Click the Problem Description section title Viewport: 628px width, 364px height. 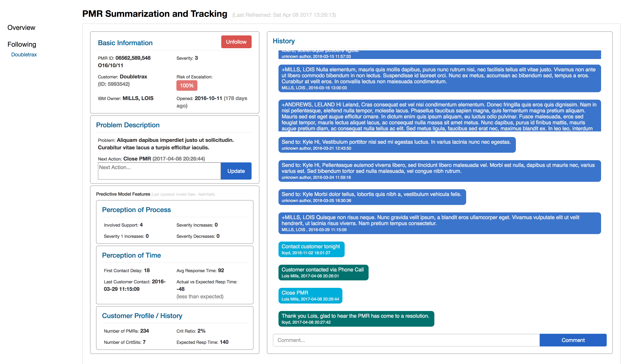[128, 125]
